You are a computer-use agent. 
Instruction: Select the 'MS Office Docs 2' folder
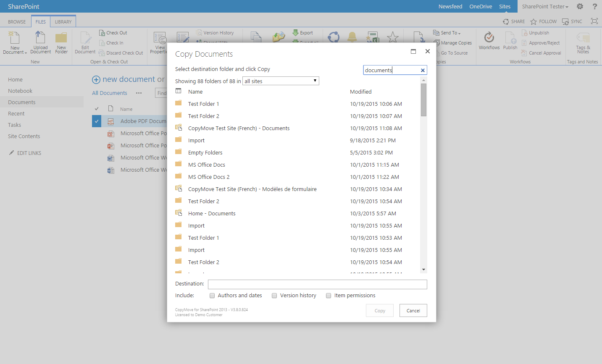pyautogui.click(x=297, y=177)
